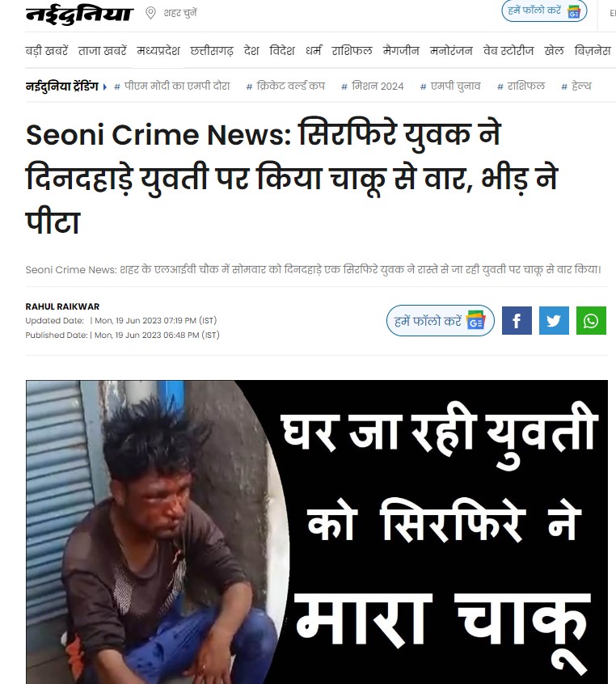
Task: Go to the छत्तीसगढ़ menu section
Action: pos(212,51)
